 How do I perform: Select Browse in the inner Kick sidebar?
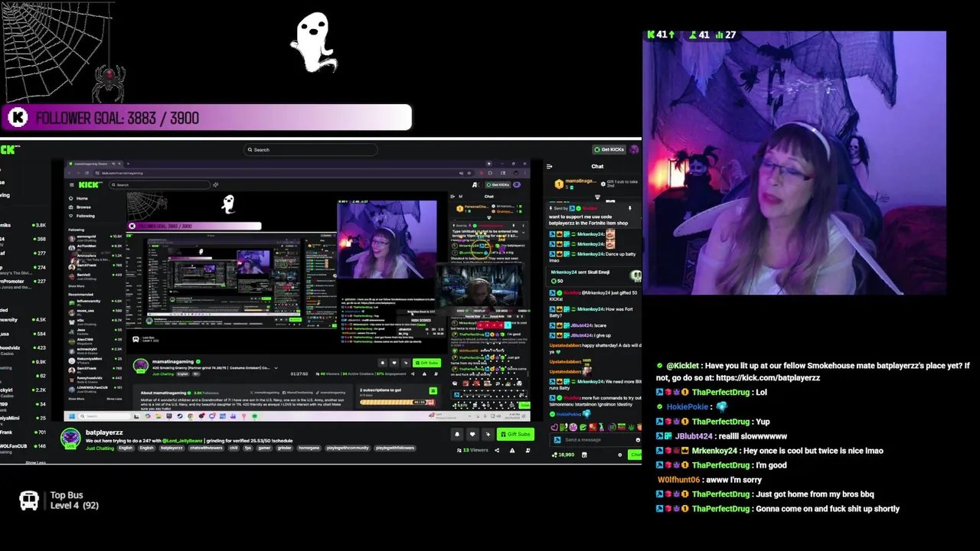(x=83, y=207)
